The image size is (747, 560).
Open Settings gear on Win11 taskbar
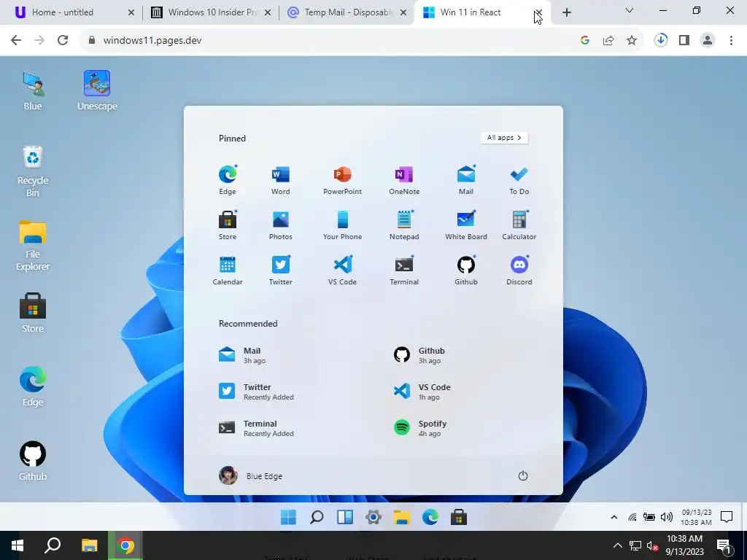coord(373,517)
